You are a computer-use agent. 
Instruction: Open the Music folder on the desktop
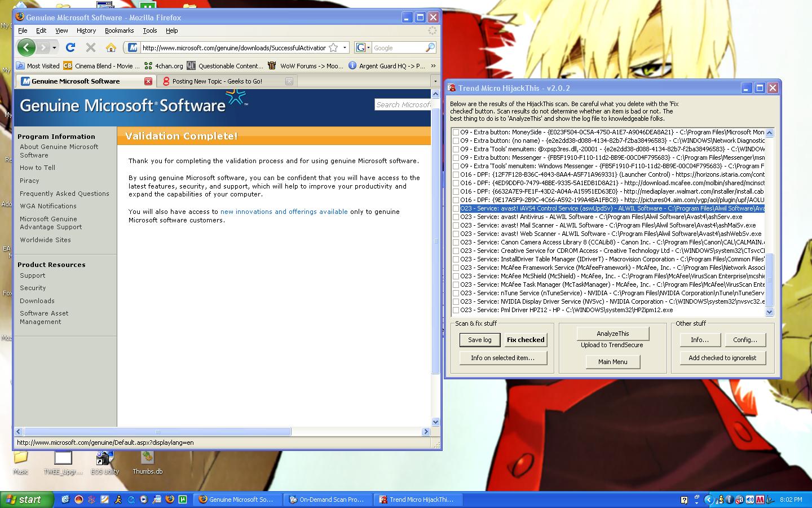[20, 462]
